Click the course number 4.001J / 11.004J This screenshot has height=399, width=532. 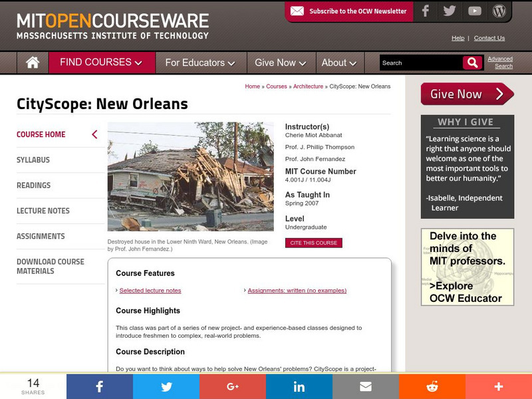tap(308, 180)
